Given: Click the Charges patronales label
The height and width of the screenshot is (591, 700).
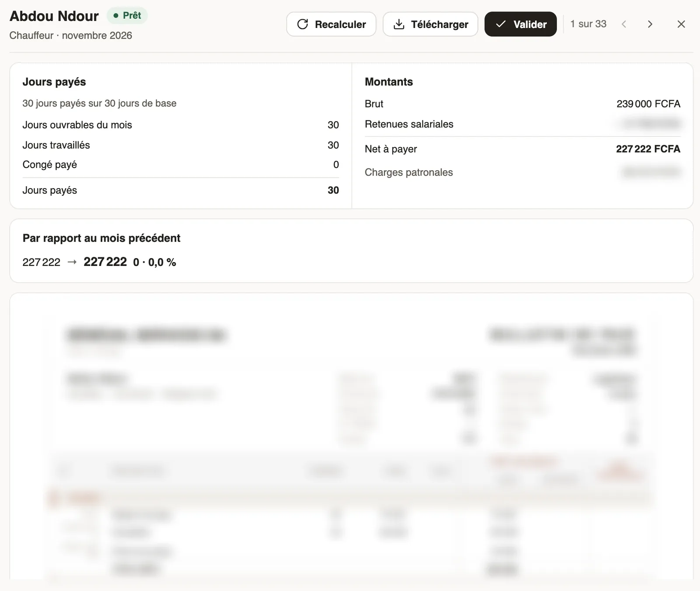Looking at the screenshot, I should pos(409,172).
